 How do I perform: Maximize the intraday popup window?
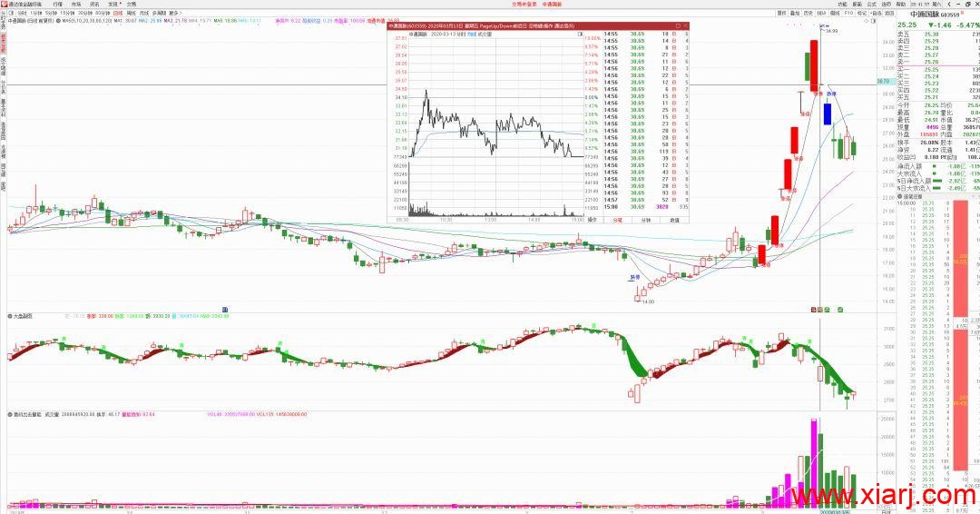(x=680, y=26)
